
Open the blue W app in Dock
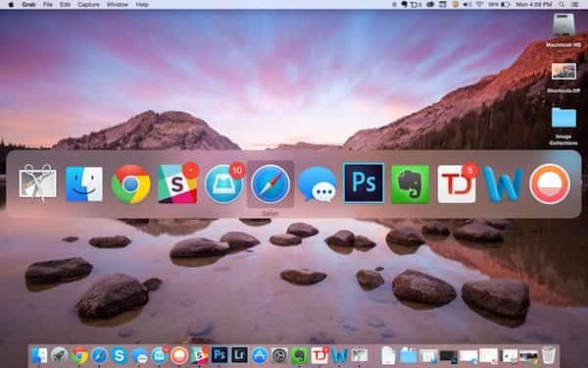339,355
